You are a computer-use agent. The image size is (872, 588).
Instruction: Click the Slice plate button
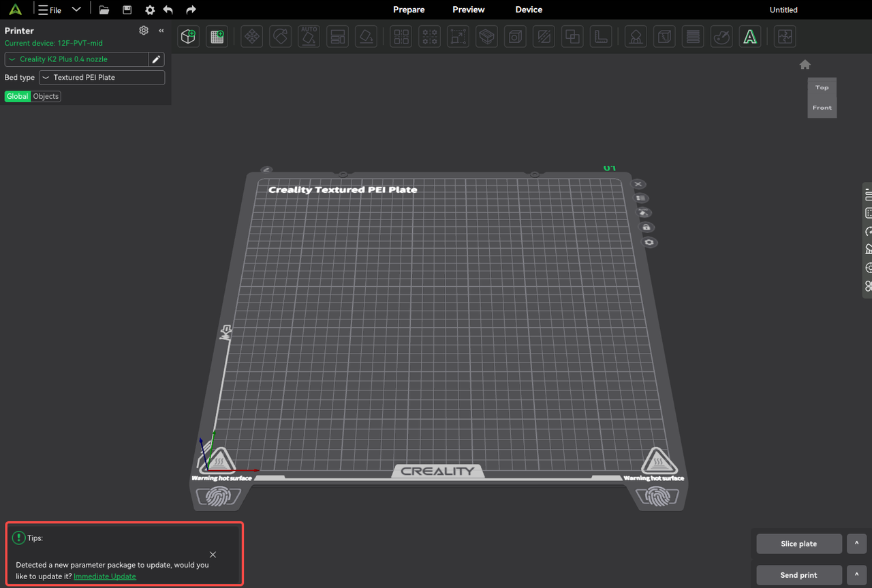[799, 544]
